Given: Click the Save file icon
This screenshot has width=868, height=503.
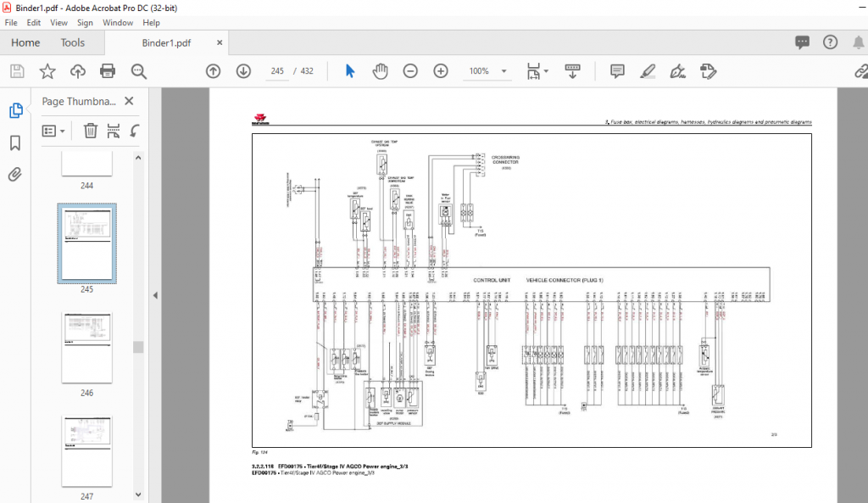Looking at the screenshot, I should tap(17, 71).
